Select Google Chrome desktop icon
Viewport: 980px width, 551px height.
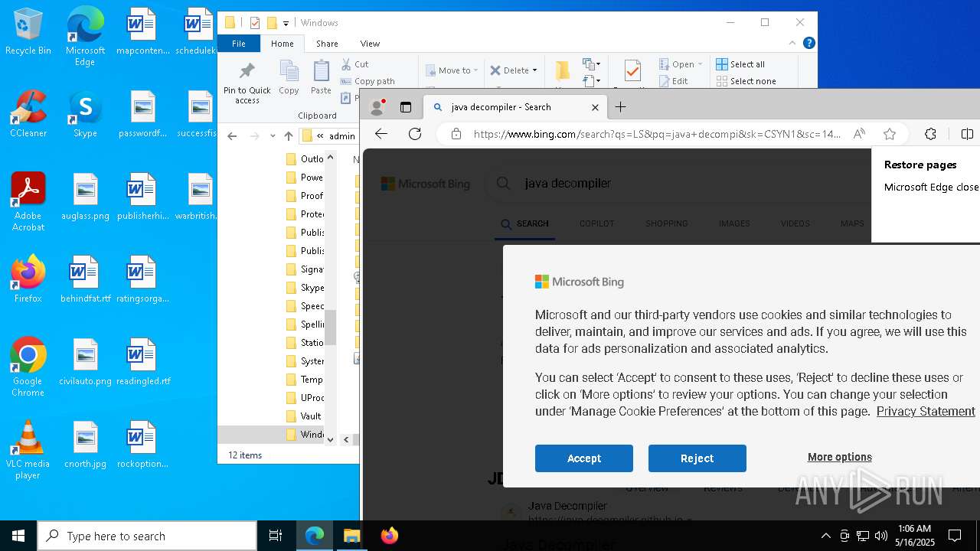[28, 367]
